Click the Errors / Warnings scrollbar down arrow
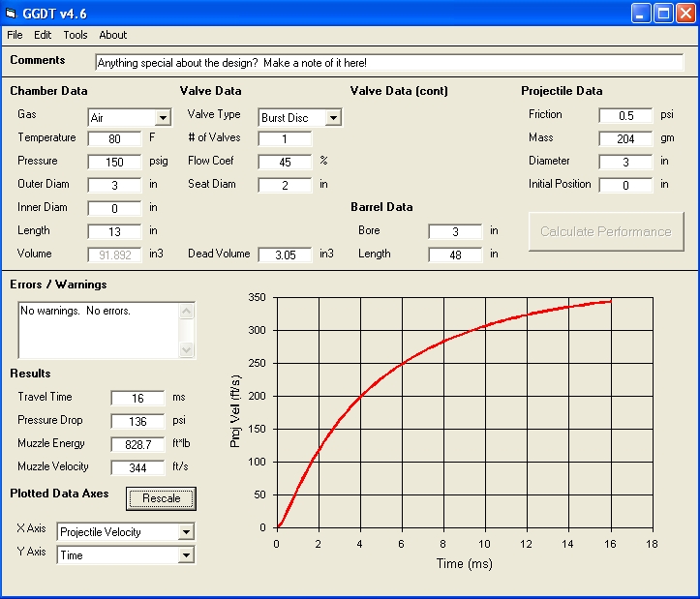The width and height of the screenshot is (700, 599). click(187, 350)
